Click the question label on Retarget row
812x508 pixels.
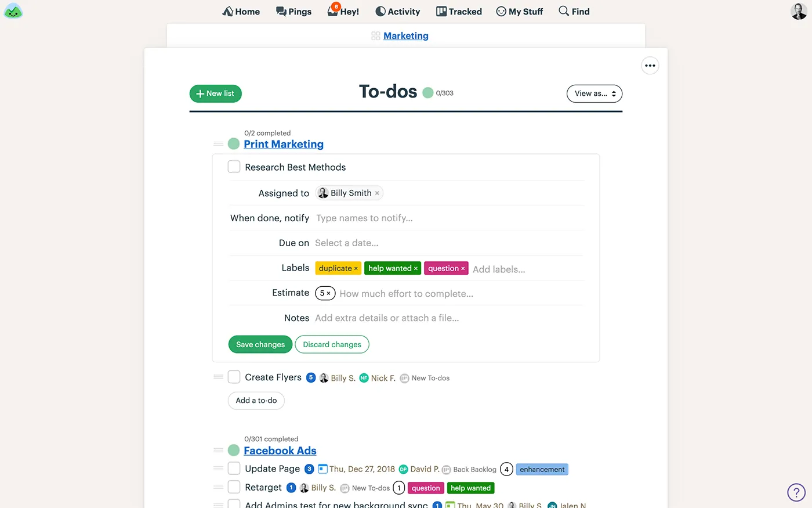tap(426, 488)
